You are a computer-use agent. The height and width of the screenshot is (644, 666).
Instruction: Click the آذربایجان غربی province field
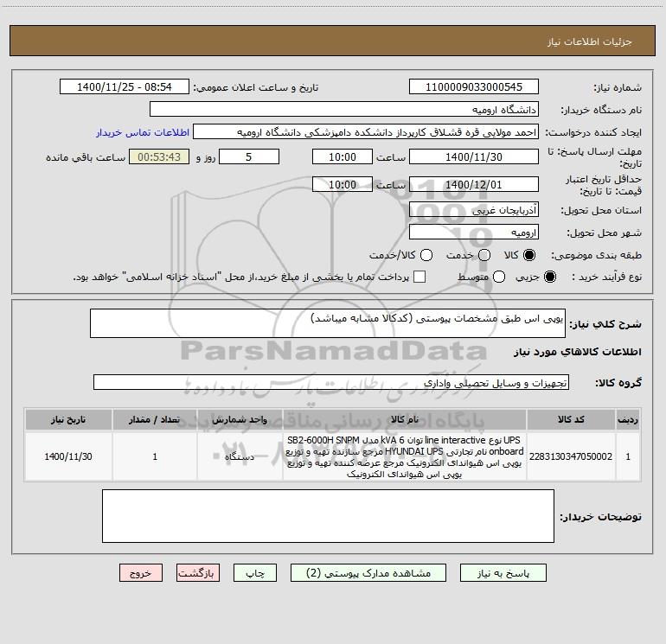point(474,210)
